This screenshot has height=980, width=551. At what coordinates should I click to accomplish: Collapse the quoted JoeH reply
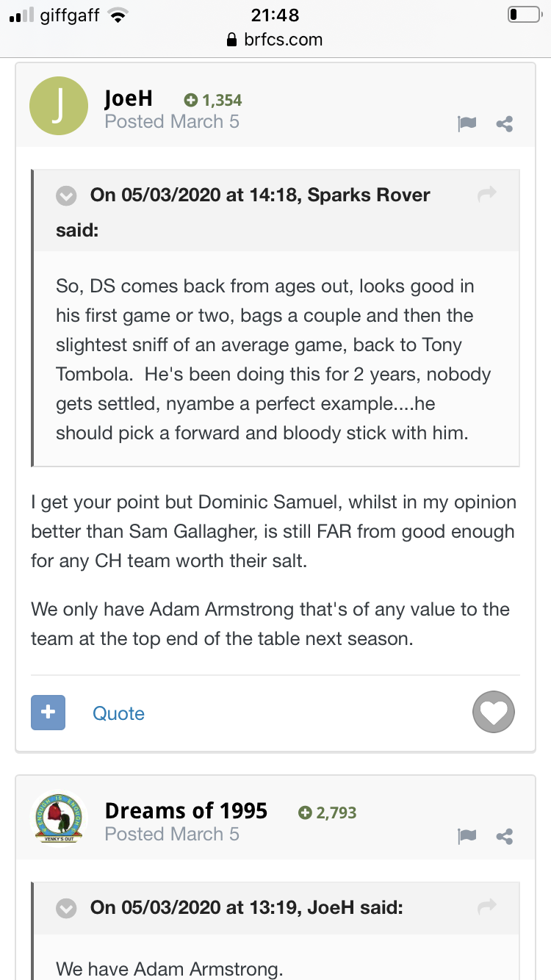67,908
